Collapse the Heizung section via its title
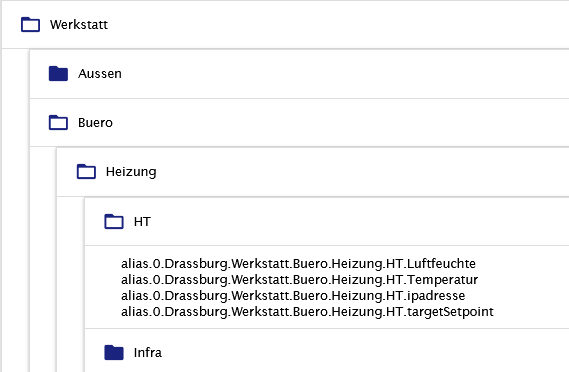This screenshot has width=569, height=372. [x=131, y=172]
